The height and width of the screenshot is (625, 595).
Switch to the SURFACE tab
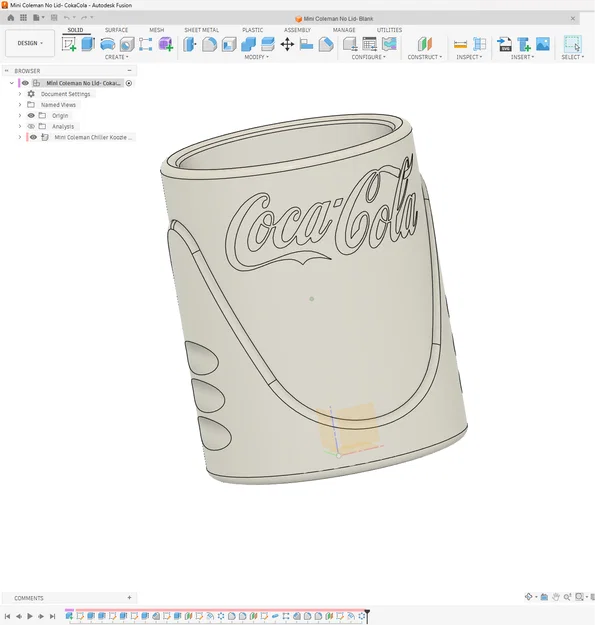pos(116,30)
